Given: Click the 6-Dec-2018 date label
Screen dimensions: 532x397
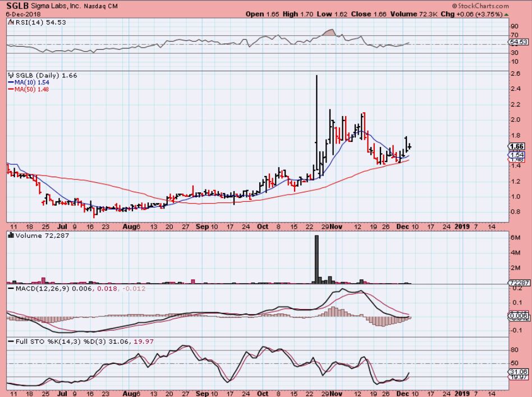Looking at the screenshot, I should tap(24, 14).
